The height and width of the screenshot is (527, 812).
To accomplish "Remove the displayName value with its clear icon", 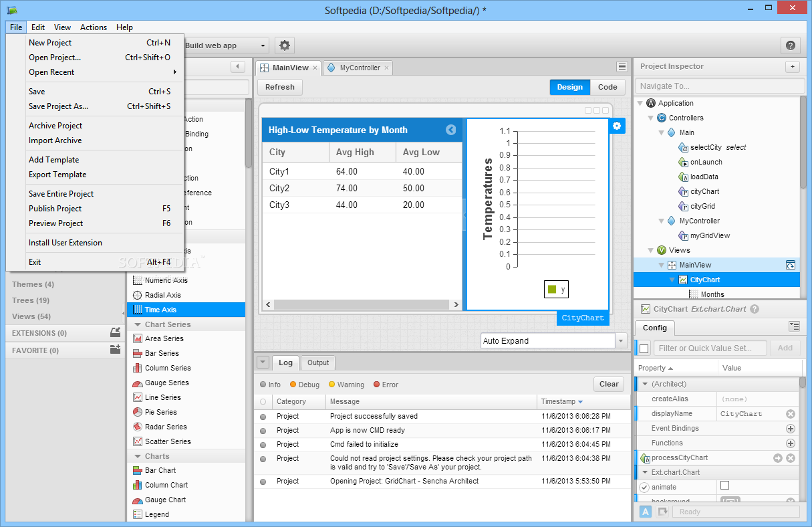I will (x=791, y=414).
